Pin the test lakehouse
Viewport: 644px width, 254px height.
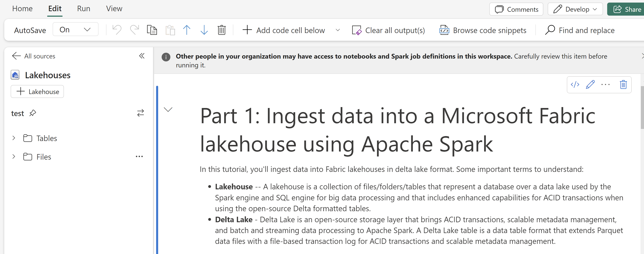tap(33, 113)
